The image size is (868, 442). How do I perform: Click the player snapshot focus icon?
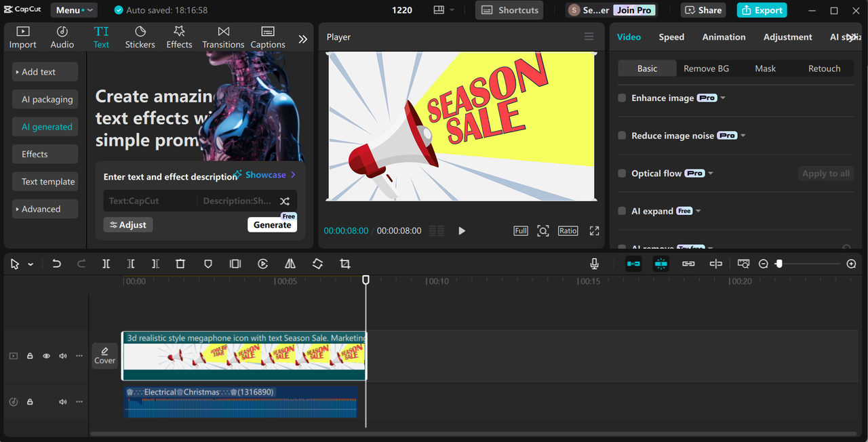click(543, 230)
